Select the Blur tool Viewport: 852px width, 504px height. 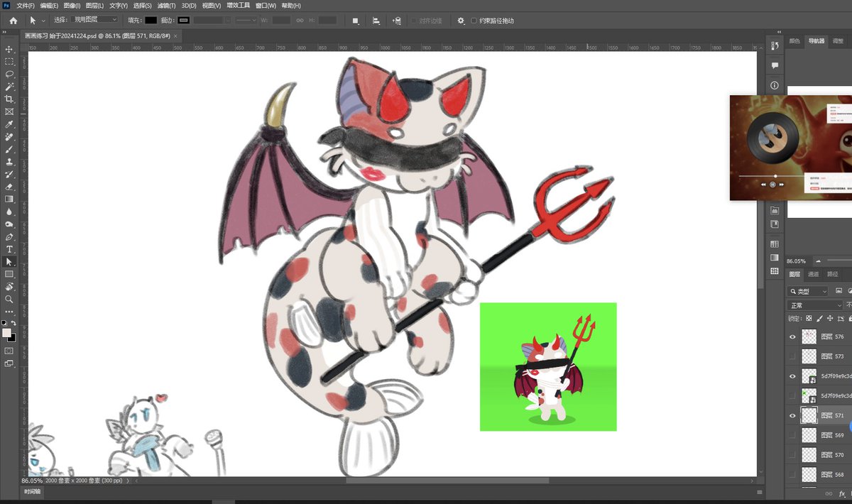point(9,212)
